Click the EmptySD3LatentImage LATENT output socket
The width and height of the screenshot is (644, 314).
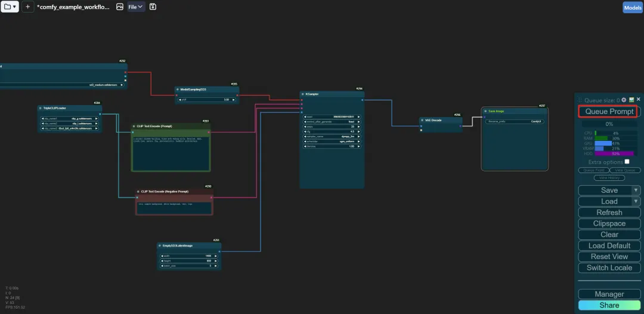pos(219,251)
